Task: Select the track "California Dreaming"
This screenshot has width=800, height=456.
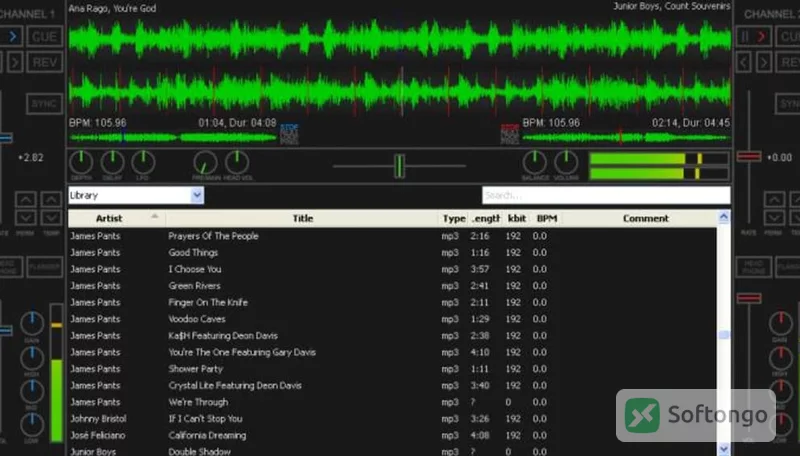Action: pyautogui.click(x=392, y=435)
